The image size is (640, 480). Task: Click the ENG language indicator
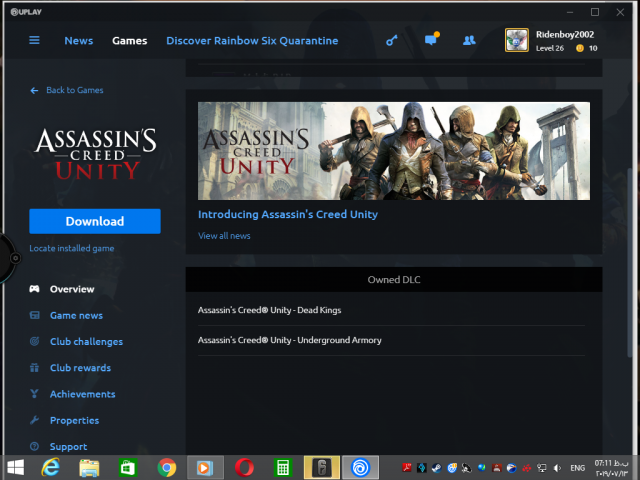click(578, 468)
